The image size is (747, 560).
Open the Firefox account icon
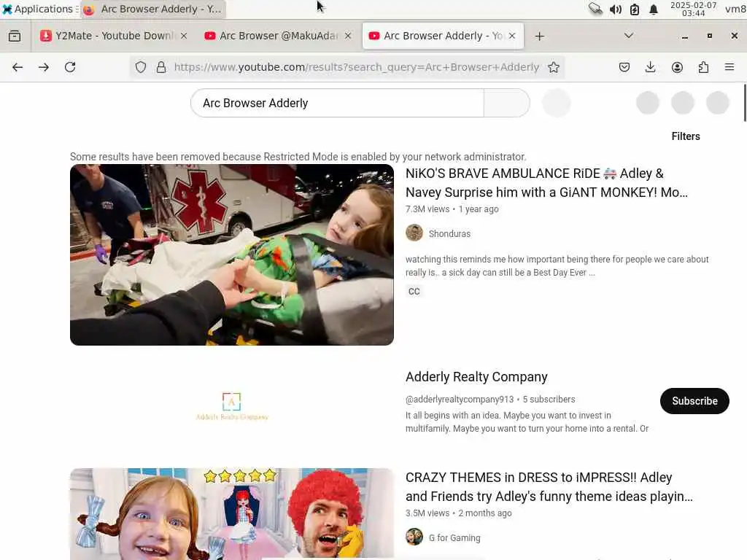tap(677, 67)
